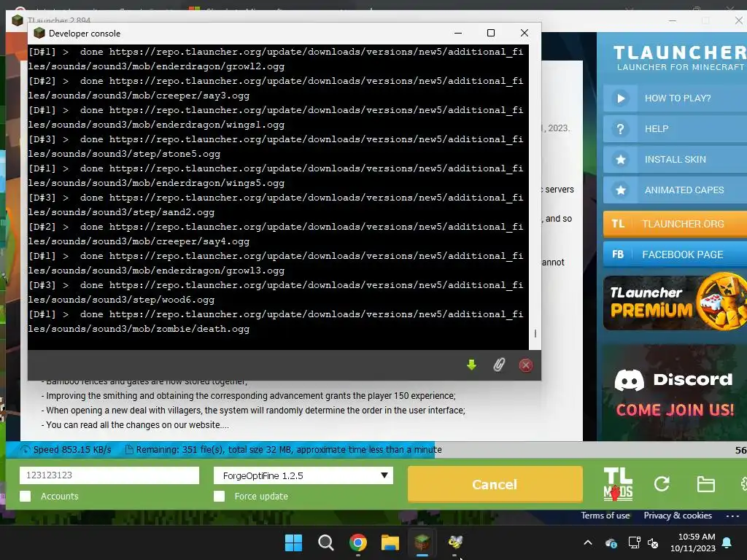Click the yellow Cancel button

495,484
